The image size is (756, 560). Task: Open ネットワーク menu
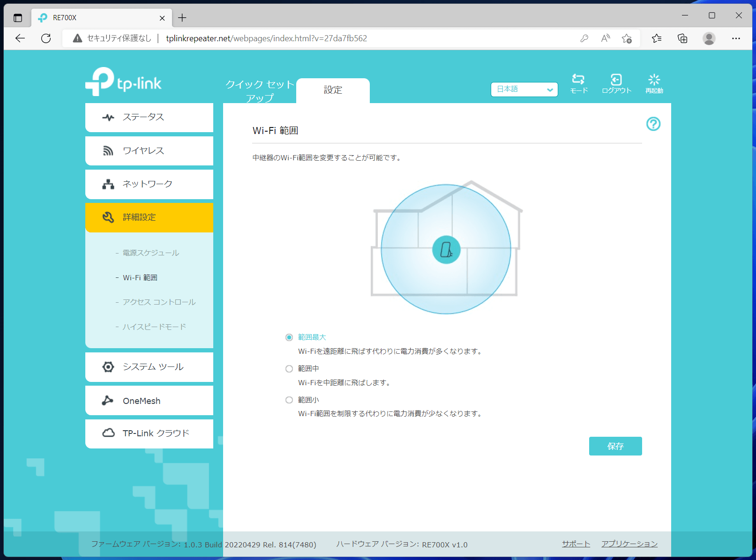(x=149, y=184)
